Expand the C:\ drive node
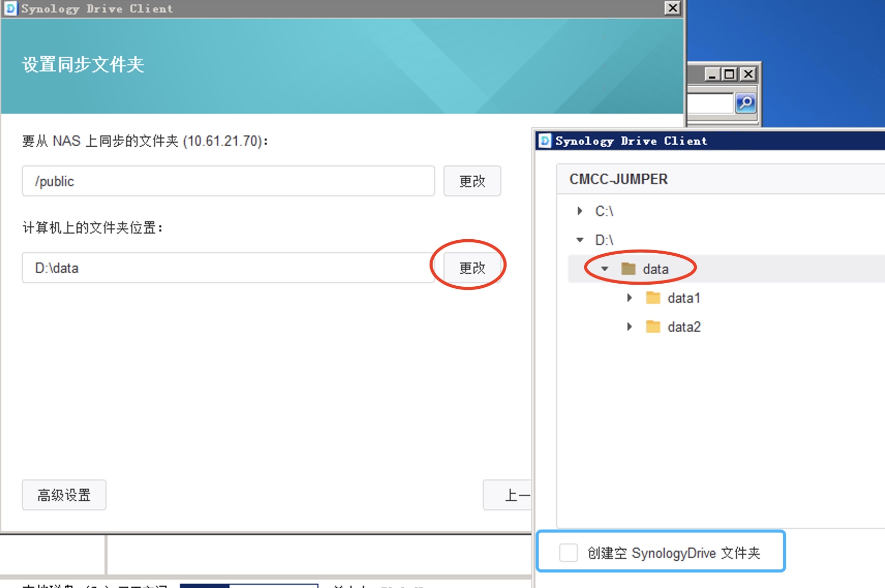Screen dimensions: 885x588 [580, 211]
